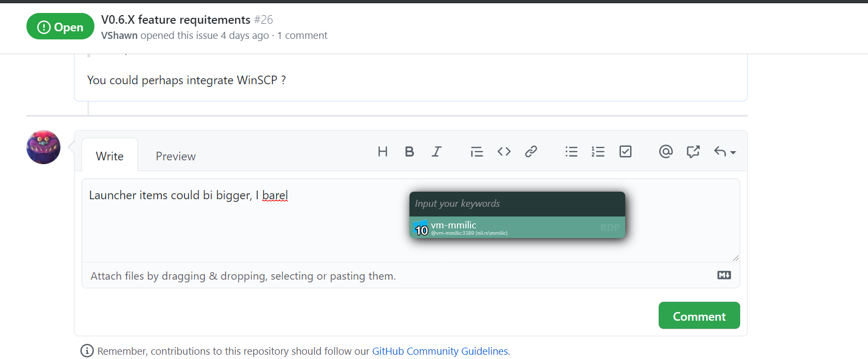Open the VShawn author profile link
This screenshot has height=359, width=868.
click(119, 35)
